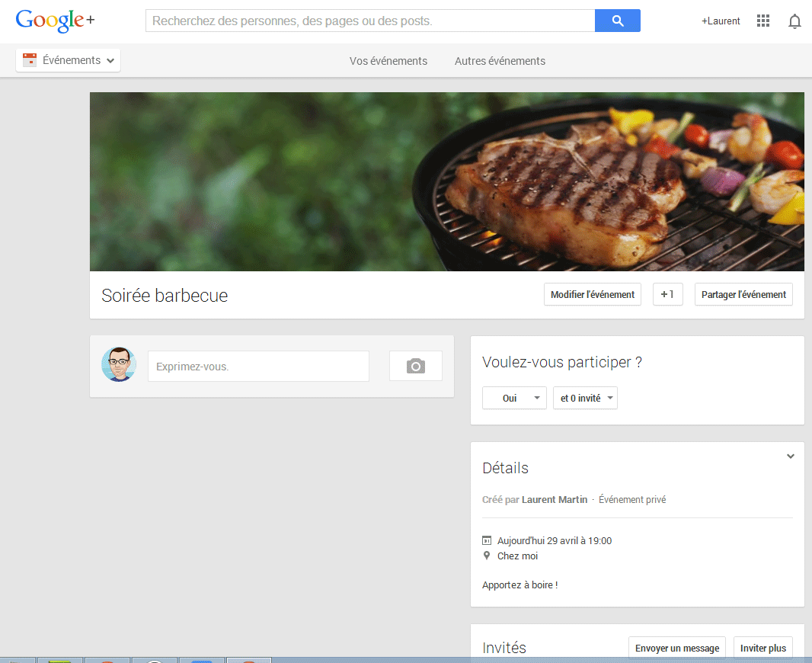Click Laurent's profile avatar
Image resolution: width=812 pixels, height=663 pixels.
coord(119,364)
